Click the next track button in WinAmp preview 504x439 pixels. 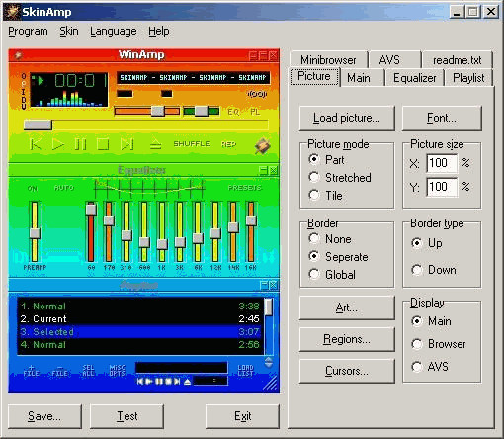(x=126, y=144)
